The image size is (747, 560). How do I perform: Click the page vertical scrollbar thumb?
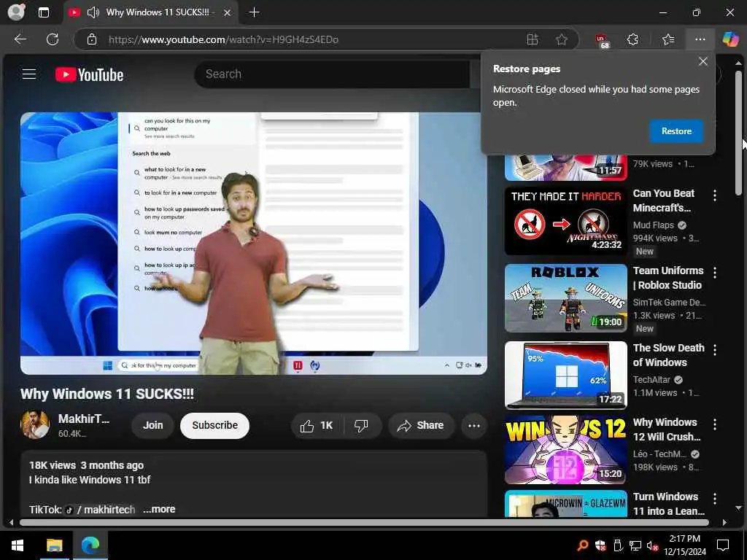(x=738, y=133)
